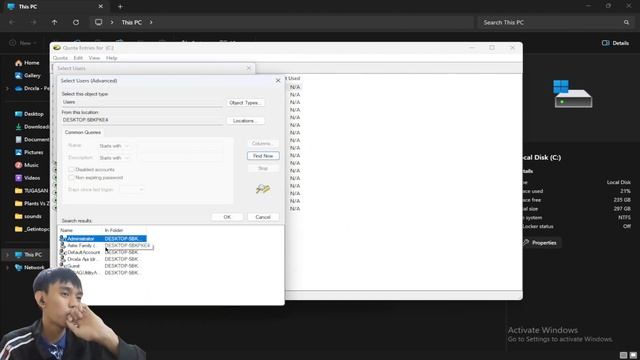Close Select Users (Advanced) dialog
This screenshot has width=640, height=360.
point(278,81)
